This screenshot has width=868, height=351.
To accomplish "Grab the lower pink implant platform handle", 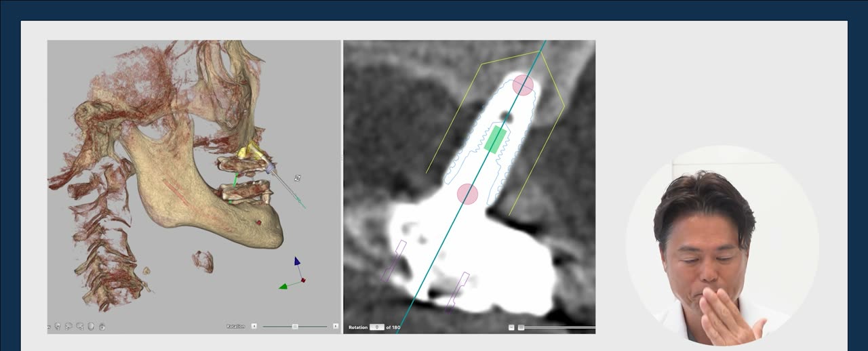I will pyautogui.click(x=467, y=194).
